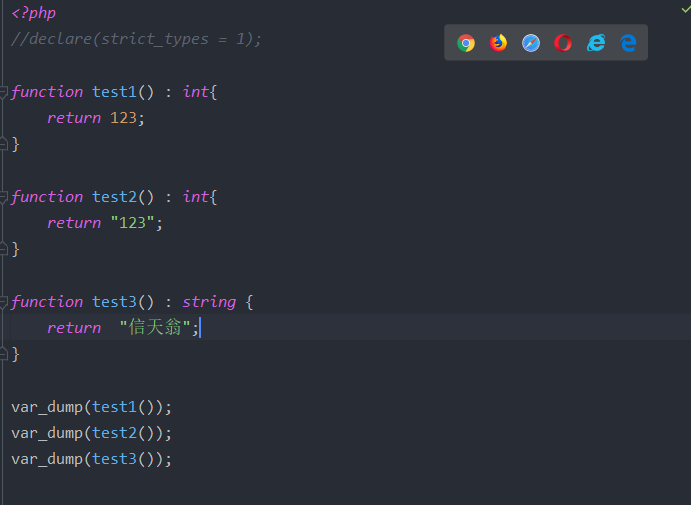Click the return keyword inside test2
This screenshot has width=691, height=505.
[74, 223]
